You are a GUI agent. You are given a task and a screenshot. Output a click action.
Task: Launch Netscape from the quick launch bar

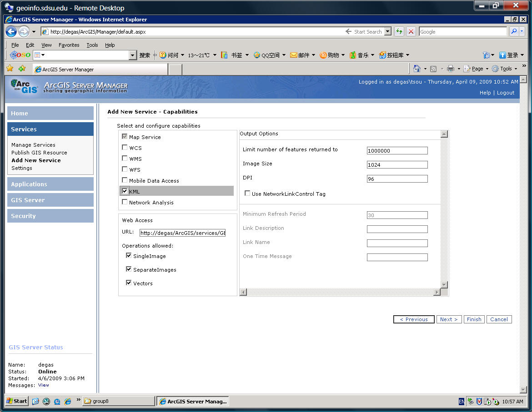[x=46, y=402]
